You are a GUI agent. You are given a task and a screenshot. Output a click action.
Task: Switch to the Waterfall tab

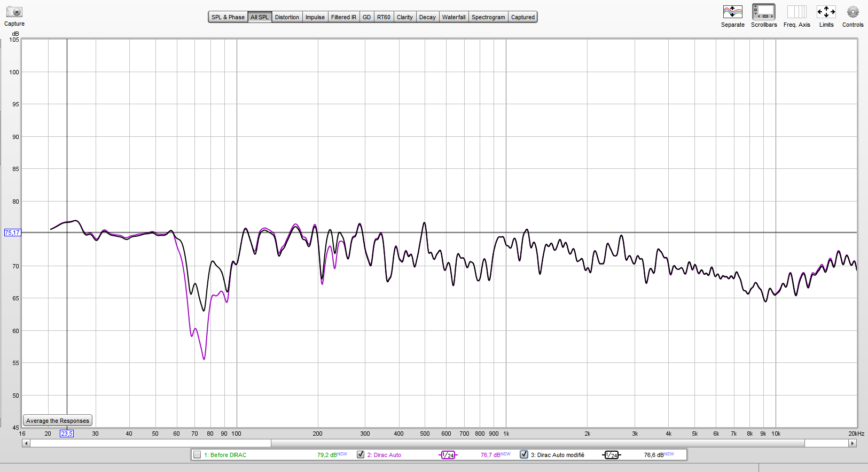[453, 17]
